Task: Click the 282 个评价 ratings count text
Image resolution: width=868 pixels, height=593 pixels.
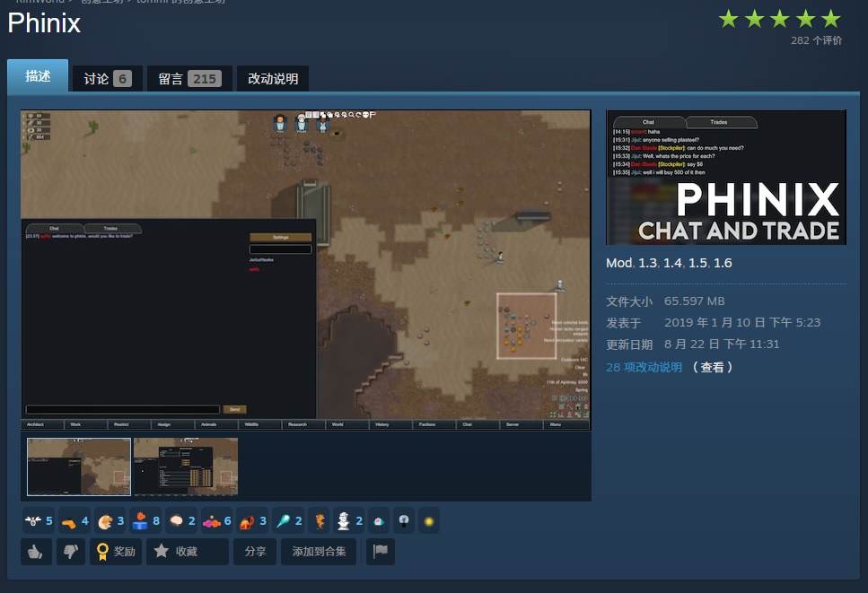Action: click(x=817, y=40)
